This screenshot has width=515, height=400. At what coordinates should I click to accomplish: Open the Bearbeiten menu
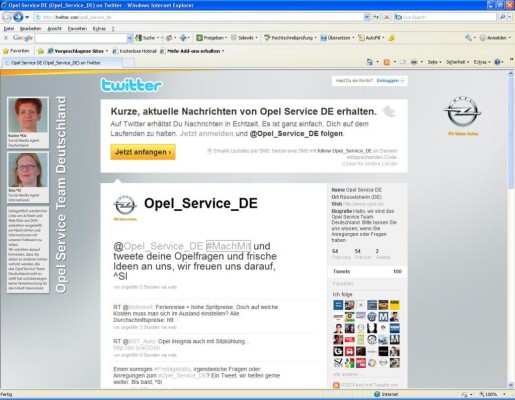click(30, 29)
